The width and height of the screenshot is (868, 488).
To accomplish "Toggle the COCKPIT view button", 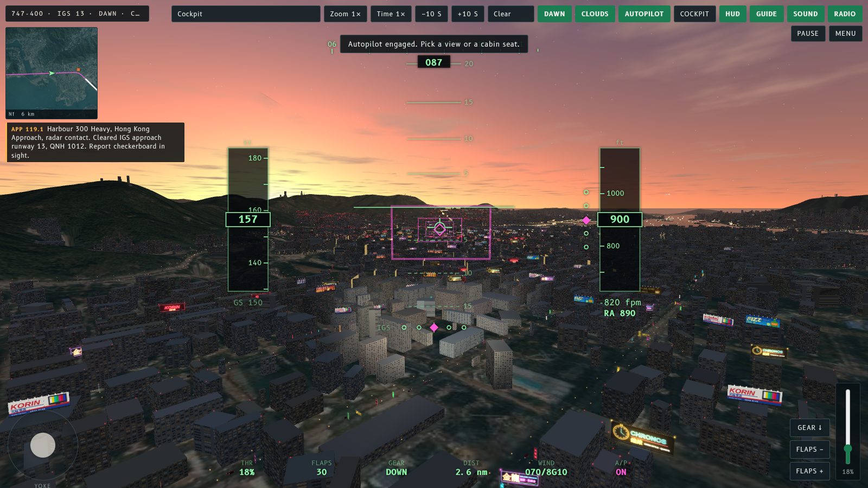I will pos(694,14).
